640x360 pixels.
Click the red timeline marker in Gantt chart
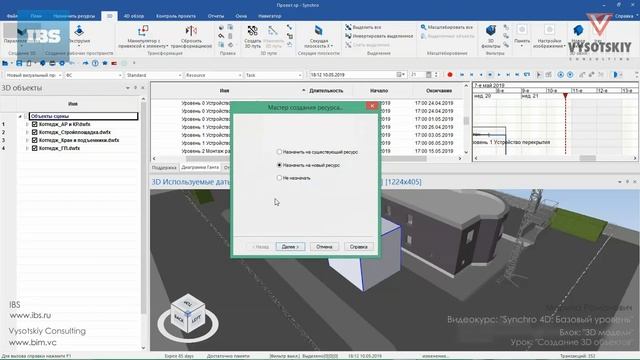tap(565, 96)
